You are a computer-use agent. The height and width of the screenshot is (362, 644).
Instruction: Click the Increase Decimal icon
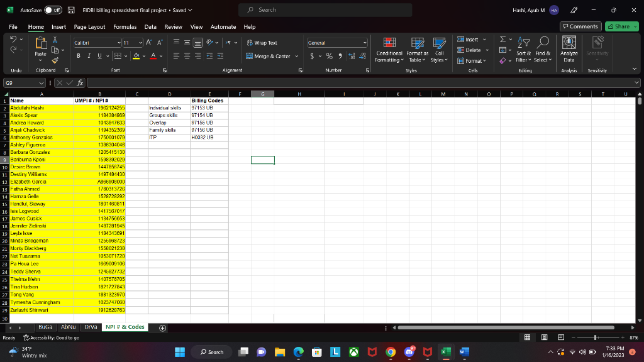pyautogui.click(x=352, y=56)
